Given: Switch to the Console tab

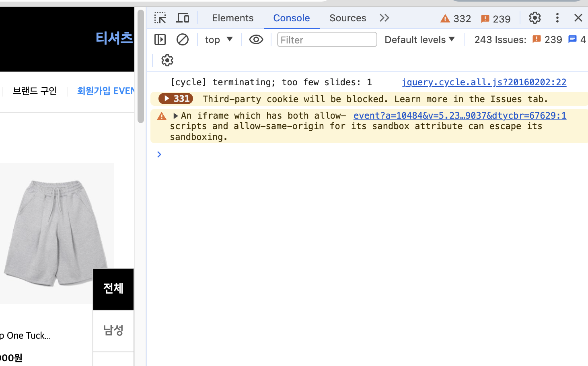Looking at the screenshot, I should 292,18.
